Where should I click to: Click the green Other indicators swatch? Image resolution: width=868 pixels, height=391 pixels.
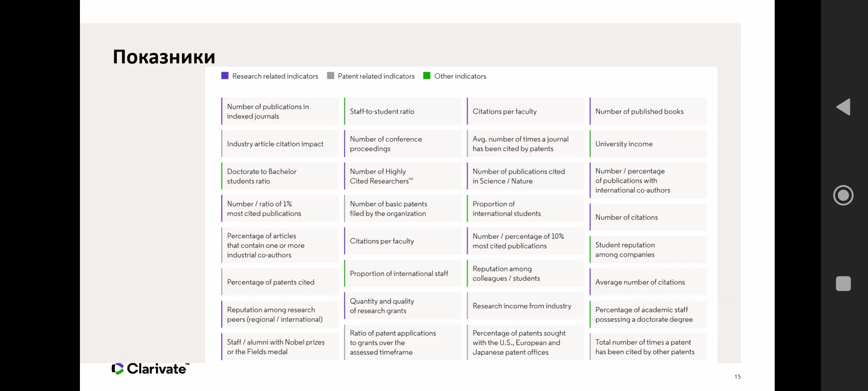tap(427, 76)
